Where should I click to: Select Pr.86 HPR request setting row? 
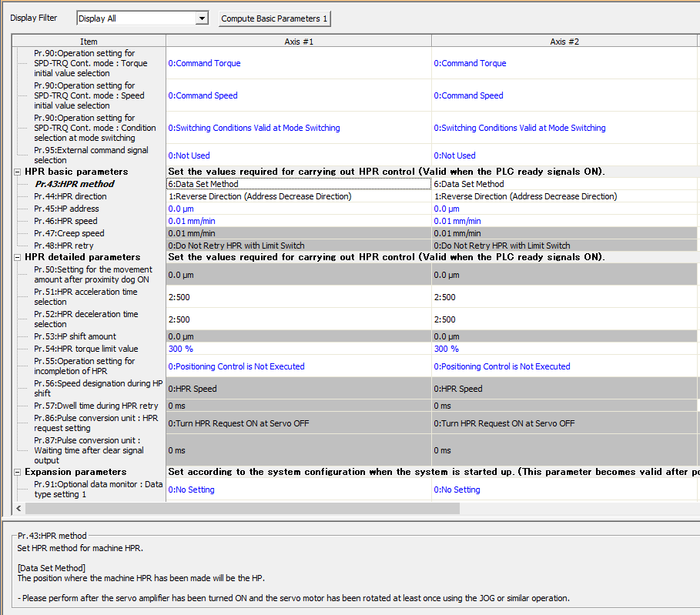96,423
